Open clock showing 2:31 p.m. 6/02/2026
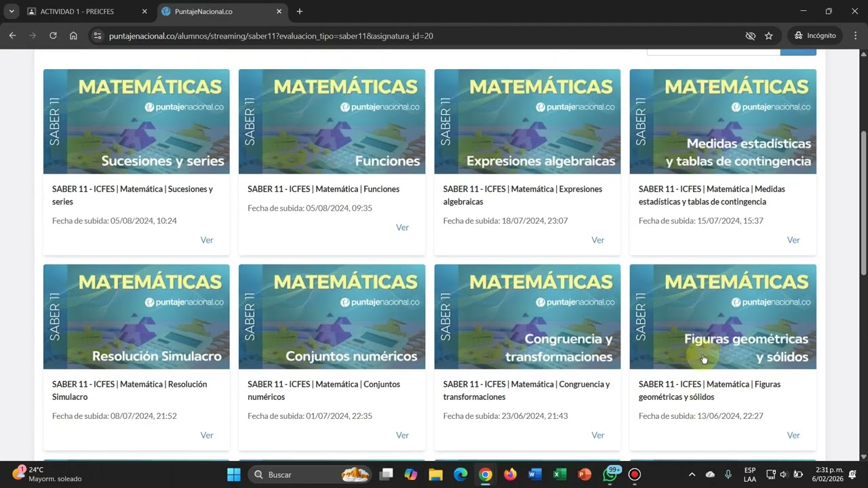The image size is (868, 488). pos(827,474)
